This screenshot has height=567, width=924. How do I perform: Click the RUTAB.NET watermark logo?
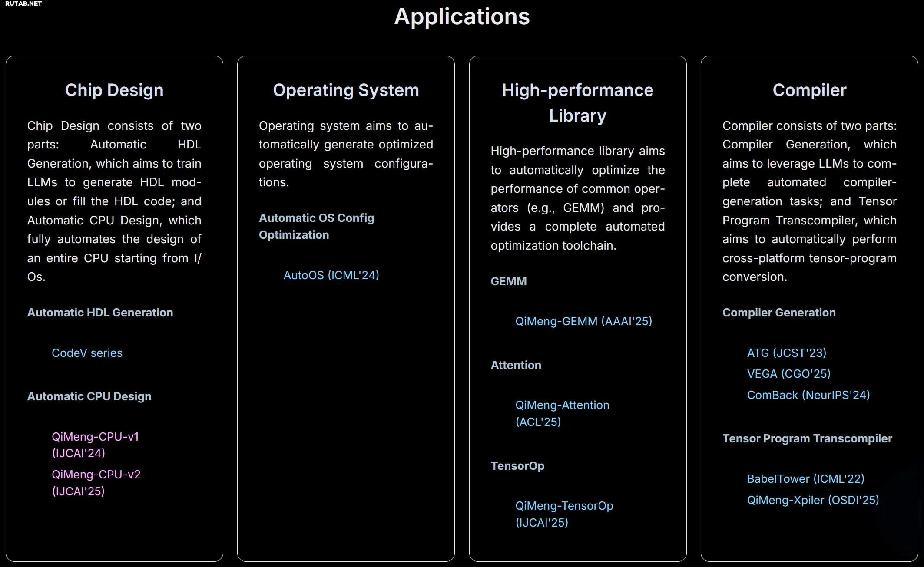pyautogui.click(x=23, y=4)
